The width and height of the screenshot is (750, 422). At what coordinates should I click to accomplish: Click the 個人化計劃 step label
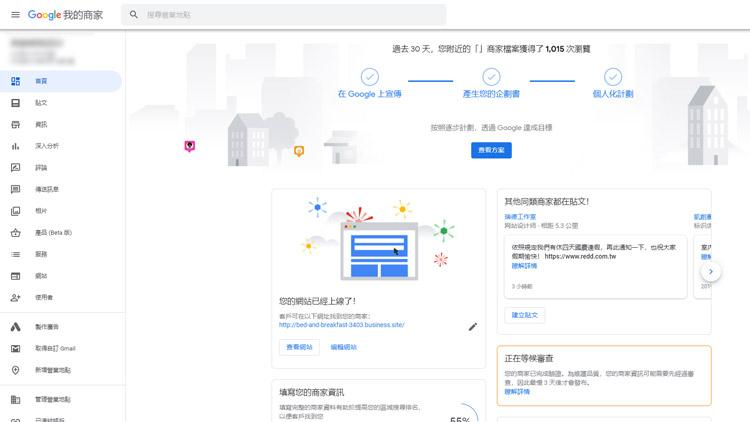coord(613,94)
